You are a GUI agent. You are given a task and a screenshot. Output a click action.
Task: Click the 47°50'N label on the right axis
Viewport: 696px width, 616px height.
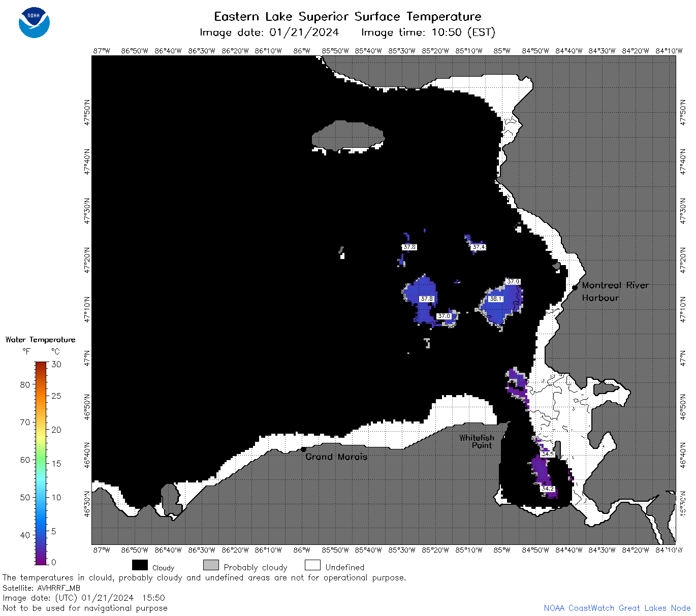[683, 112]
